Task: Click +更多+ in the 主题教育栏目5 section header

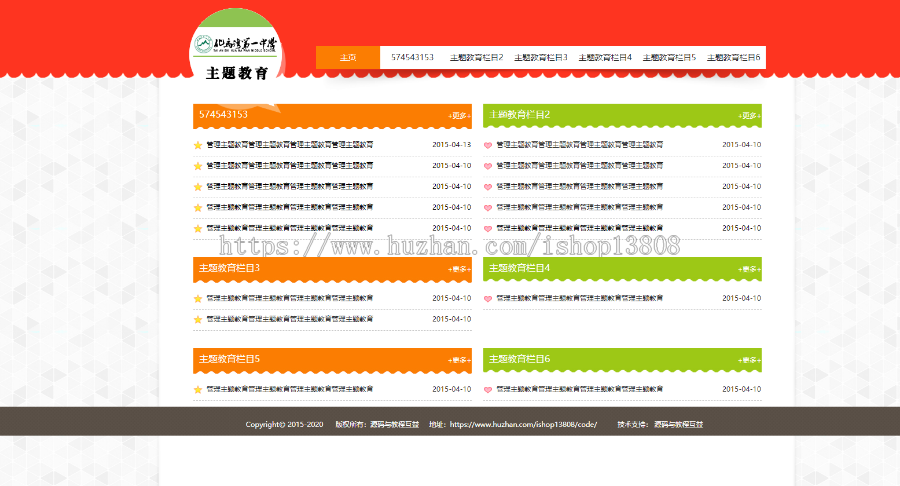Action: (x=459, y=360)
